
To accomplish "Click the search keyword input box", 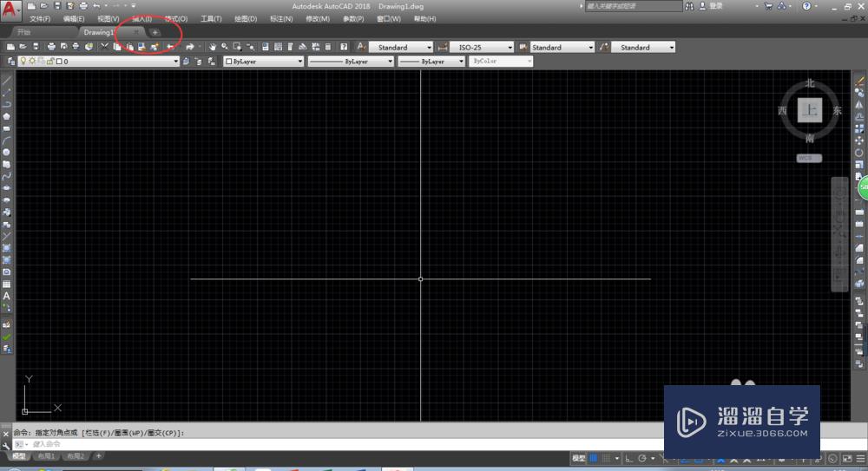I will tap(634, 6).
